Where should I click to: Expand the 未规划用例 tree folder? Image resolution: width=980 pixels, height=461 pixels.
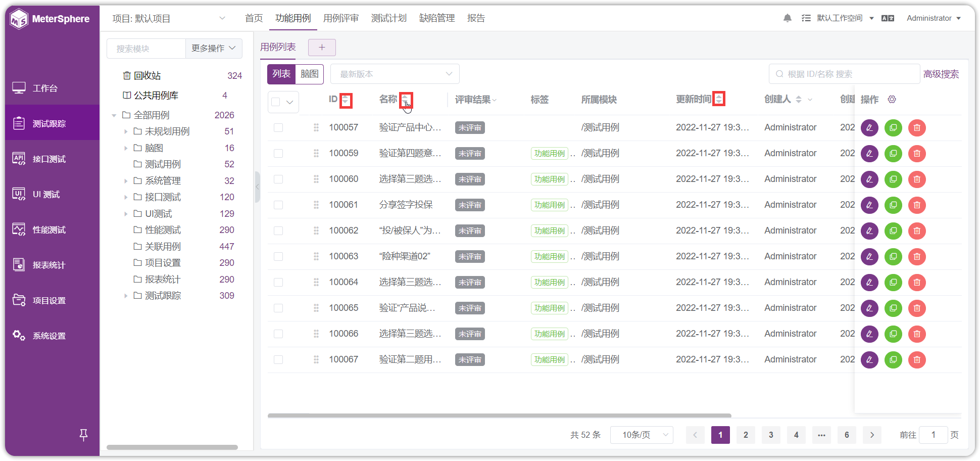pos(126,131)
